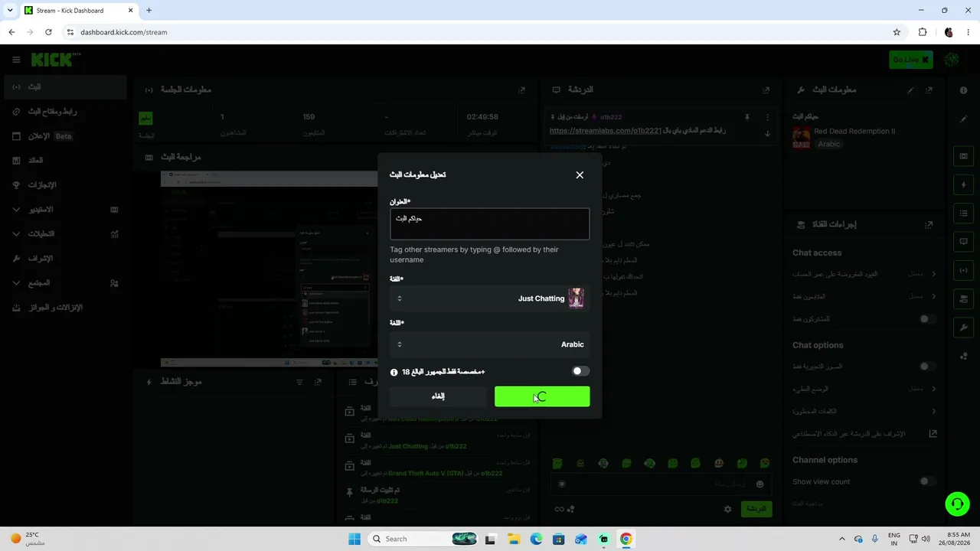Image resolution: width=980 pixels, height=551 pixels.
Task: Click the list icon in right rail
Action: point(964,213)
